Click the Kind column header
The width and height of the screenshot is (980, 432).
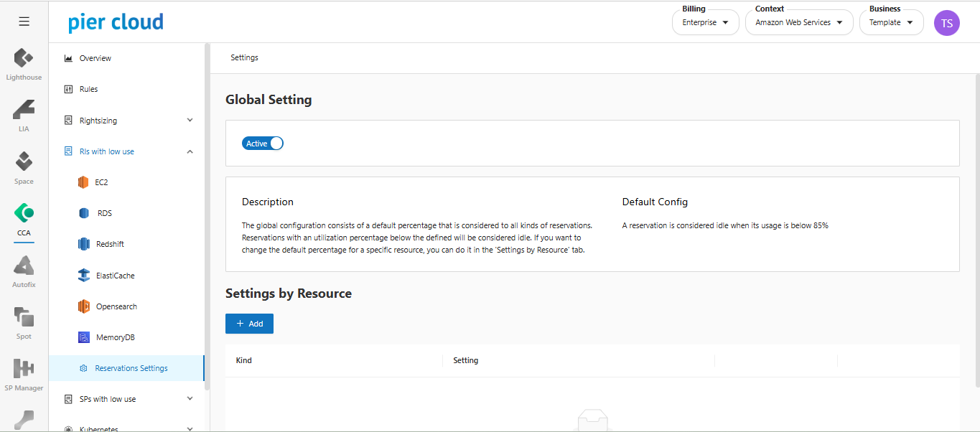244,360
